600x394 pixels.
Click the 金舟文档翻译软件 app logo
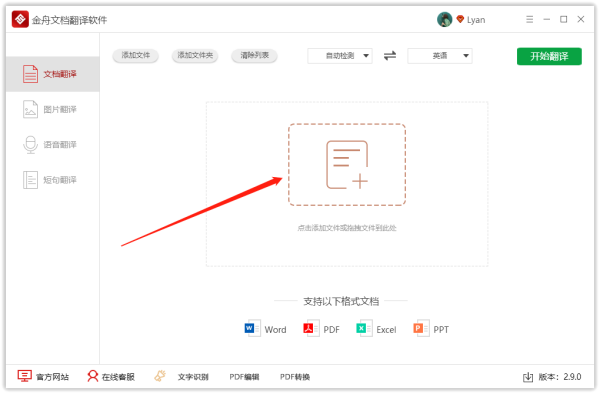20,19
